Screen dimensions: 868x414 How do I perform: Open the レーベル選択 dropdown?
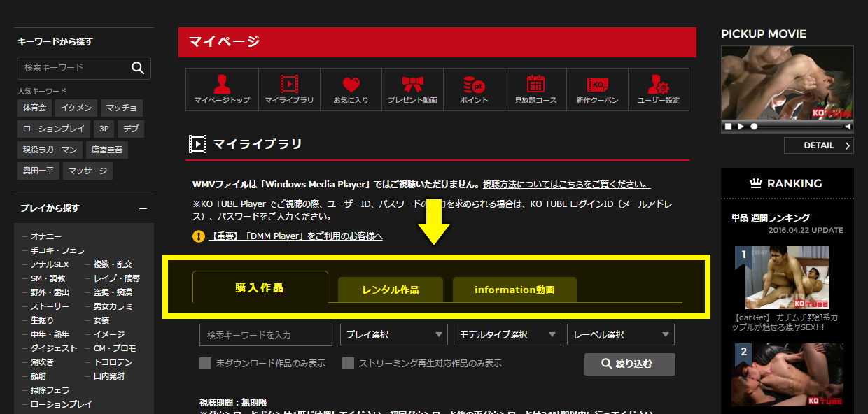click(x=621, y=335)
